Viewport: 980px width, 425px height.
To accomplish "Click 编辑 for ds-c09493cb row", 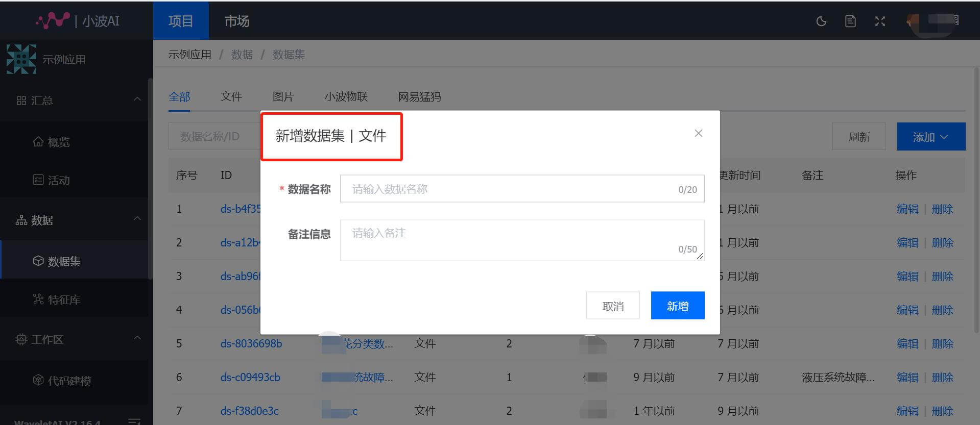I will coord(907,377).
